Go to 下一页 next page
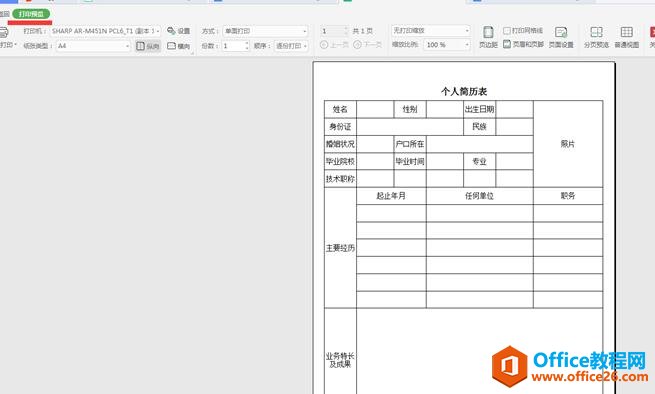 (x=368, y=45)
